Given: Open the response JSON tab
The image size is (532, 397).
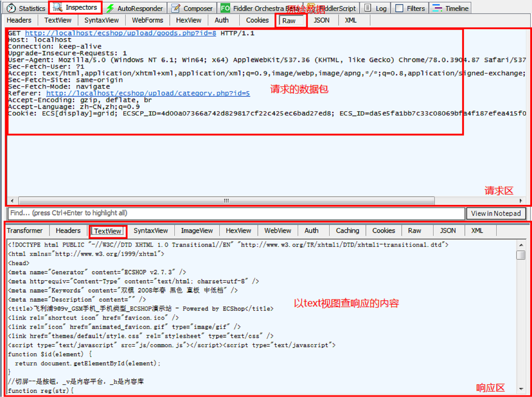Looking at the screenshot, I should pyautogui.click(x=448, y=231).
